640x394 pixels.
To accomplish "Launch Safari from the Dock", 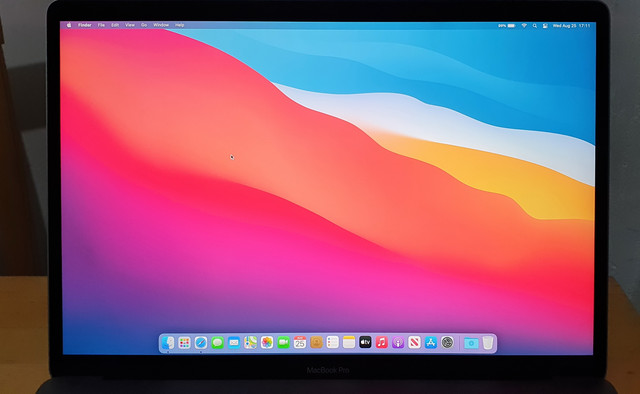I will (x=201, y=343).
